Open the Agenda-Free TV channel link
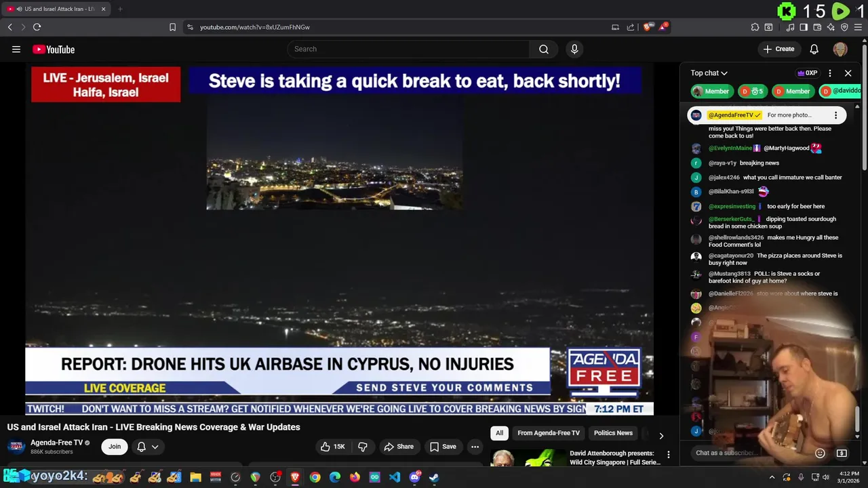 pyautogui.click(x=56, y=443)
